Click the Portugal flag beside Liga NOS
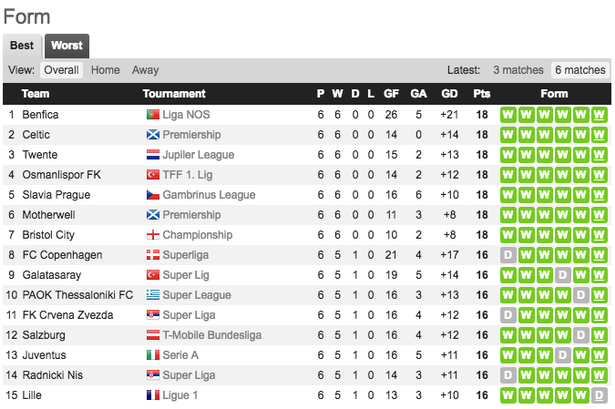 (153, 115)
